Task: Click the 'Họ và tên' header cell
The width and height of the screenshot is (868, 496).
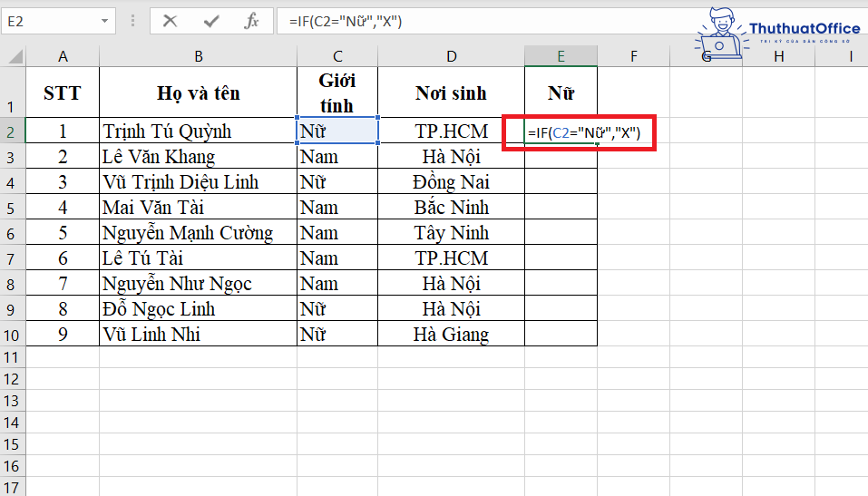Action: click(198, 92)
